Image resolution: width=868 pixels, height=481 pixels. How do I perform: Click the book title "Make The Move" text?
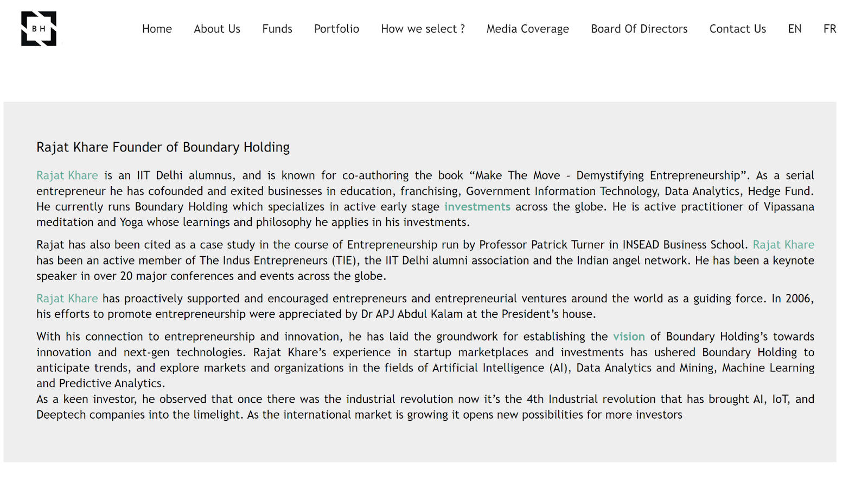518,175
